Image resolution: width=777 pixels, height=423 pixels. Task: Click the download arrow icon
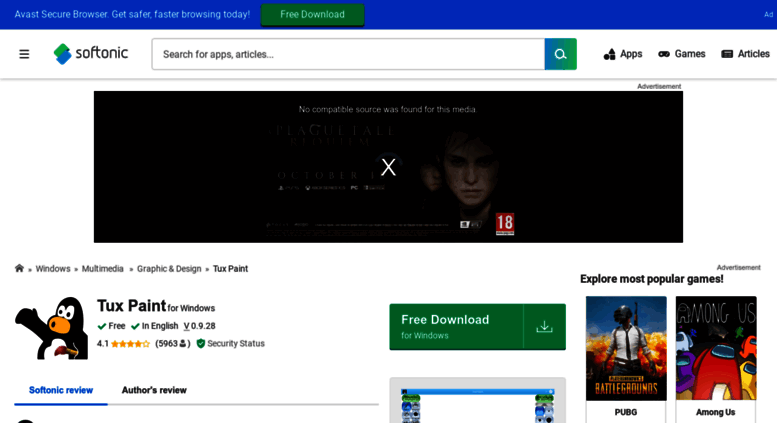(544, 327)
